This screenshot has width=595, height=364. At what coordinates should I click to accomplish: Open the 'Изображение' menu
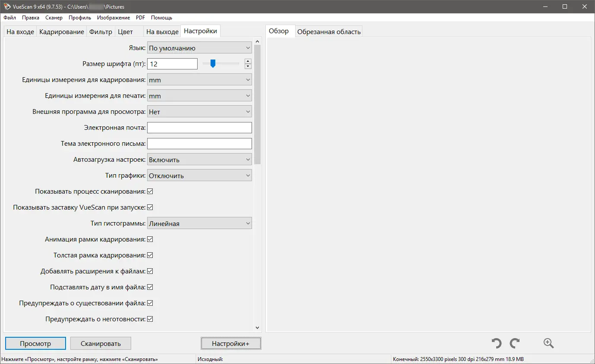tap(113, 18)
